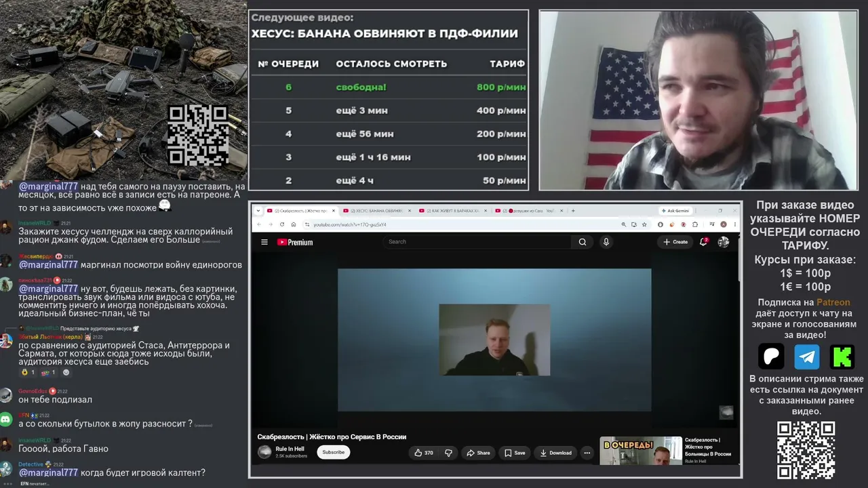Open the YouTube guide hamburger menu
Image resolution: width=868 pixels, height=488 pixels.
click(x=264, y=242)
